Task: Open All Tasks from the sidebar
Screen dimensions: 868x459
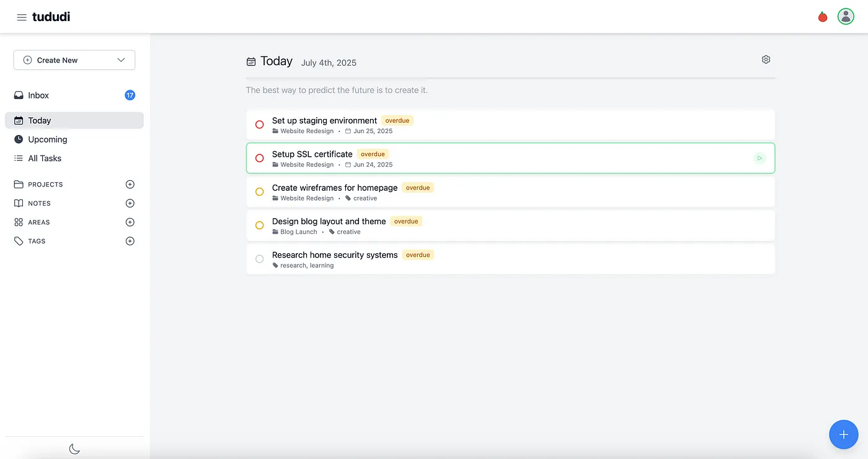Action: click(45, 159)
